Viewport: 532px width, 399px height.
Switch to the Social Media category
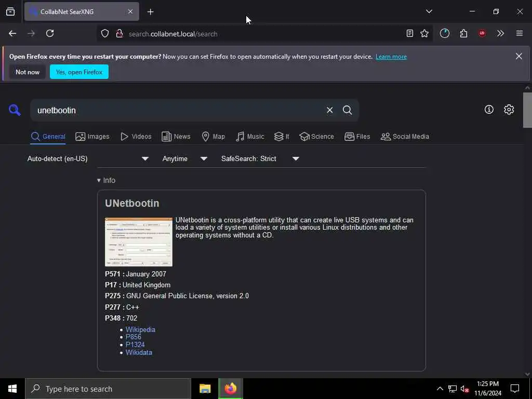pos(405,137)
